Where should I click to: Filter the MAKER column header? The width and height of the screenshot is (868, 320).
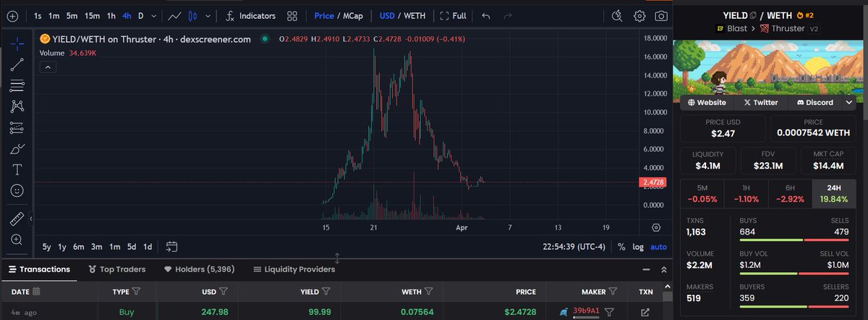pyautogui.click(x=613, y=292)
